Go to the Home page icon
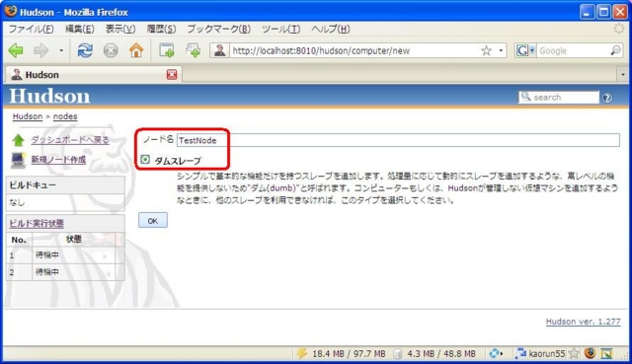This screenshot has height=364, width=632. pos(136,50)
